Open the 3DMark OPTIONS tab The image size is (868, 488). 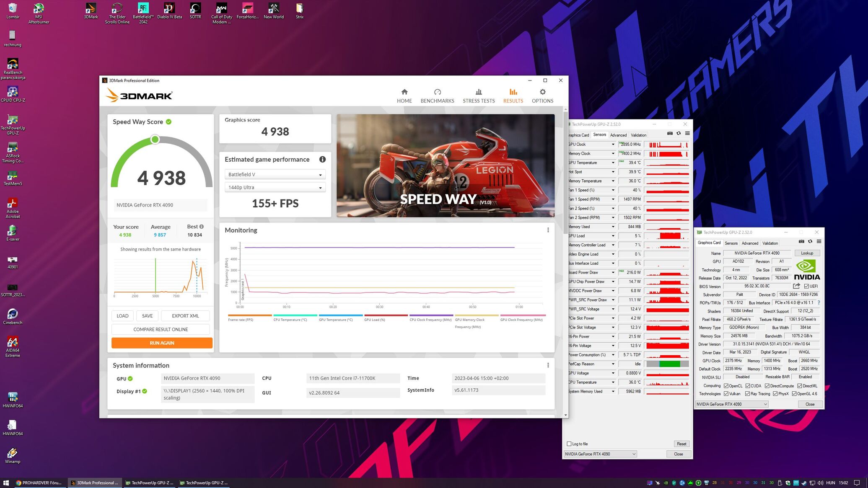(x=542, y=96)
